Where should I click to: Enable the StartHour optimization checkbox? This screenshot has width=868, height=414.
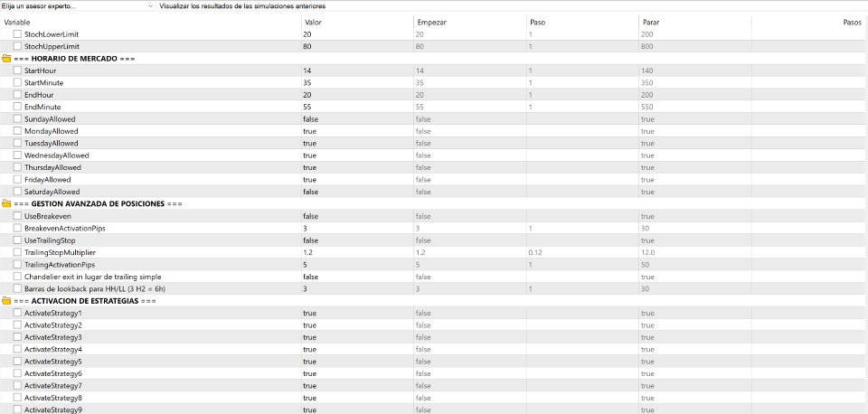17,71
